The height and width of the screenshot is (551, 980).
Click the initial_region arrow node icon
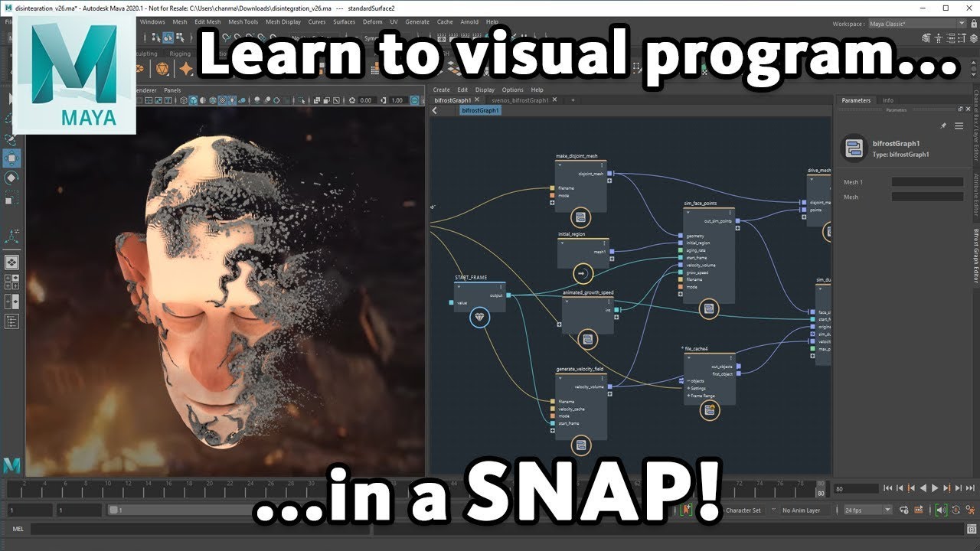[582, 273]
